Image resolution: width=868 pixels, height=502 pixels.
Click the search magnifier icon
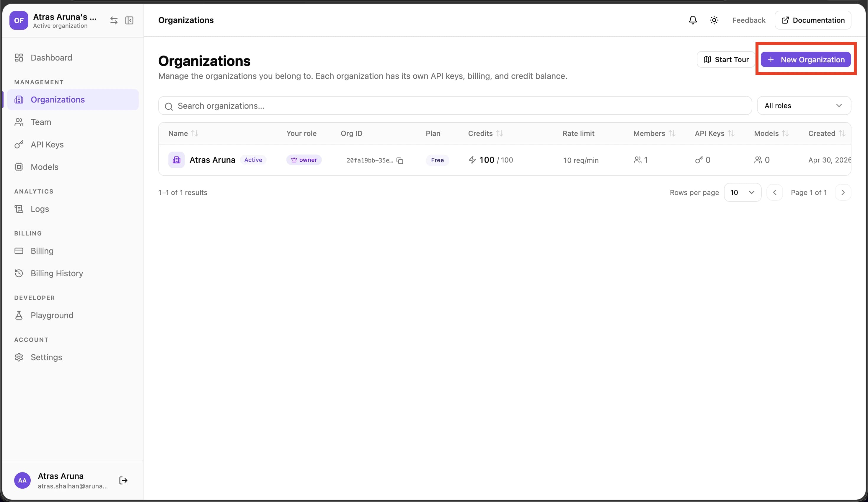pyautogui.click(x=168, y=106)
